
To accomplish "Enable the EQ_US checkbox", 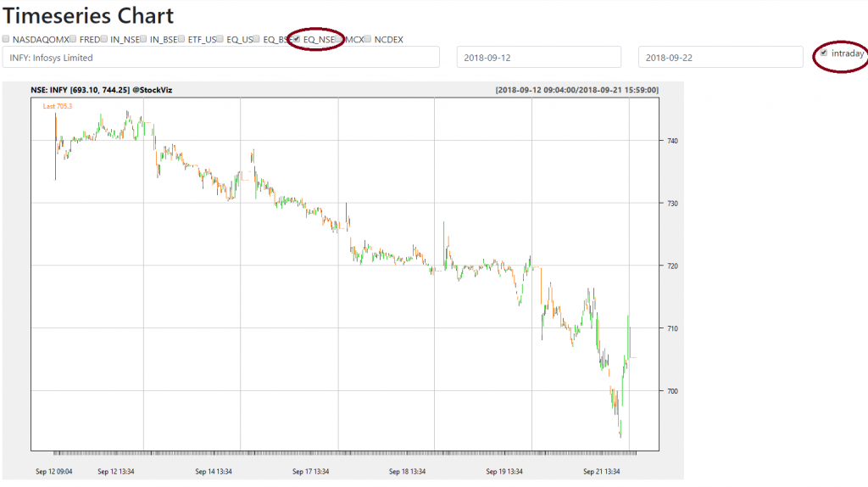I will point(220,39).
